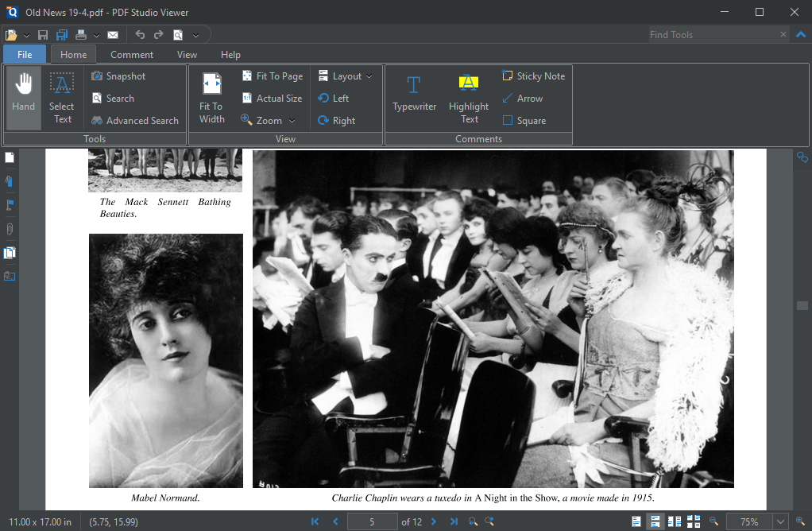The image size is (812, 531).
Task: Click the link icon in right sidebar
Action: (802, 157)
